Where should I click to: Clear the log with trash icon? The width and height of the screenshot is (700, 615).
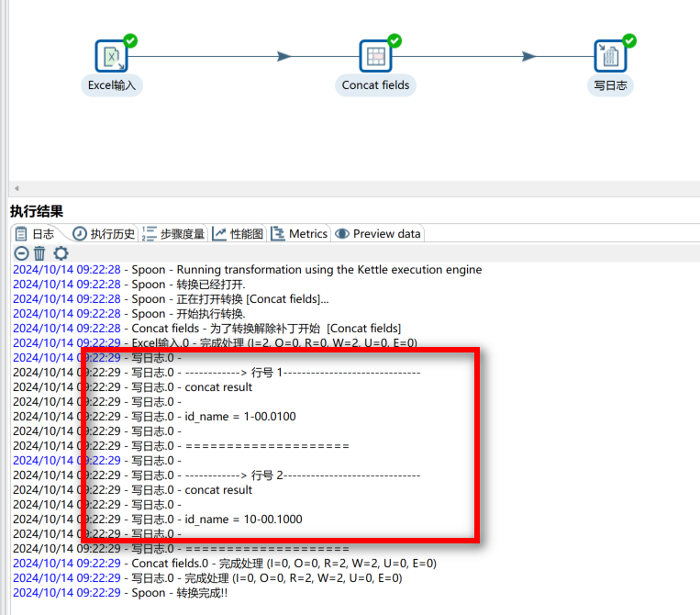click(x=39, y=253)
